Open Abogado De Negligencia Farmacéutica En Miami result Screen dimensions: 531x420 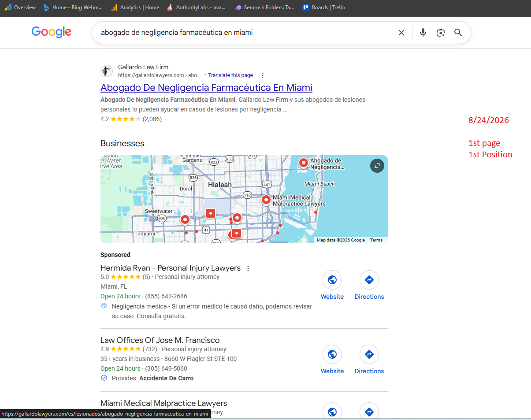pyautogui.click(x=206, y=87)
